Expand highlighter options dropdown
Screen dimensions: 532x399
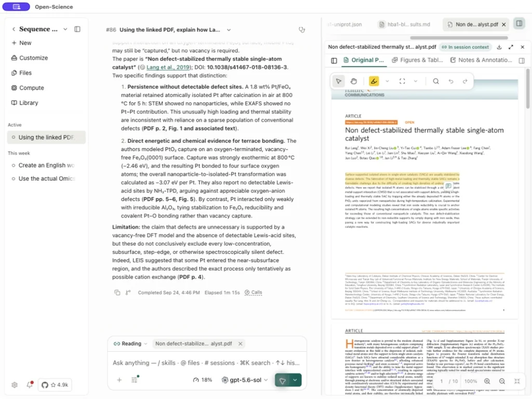[387, 81]
